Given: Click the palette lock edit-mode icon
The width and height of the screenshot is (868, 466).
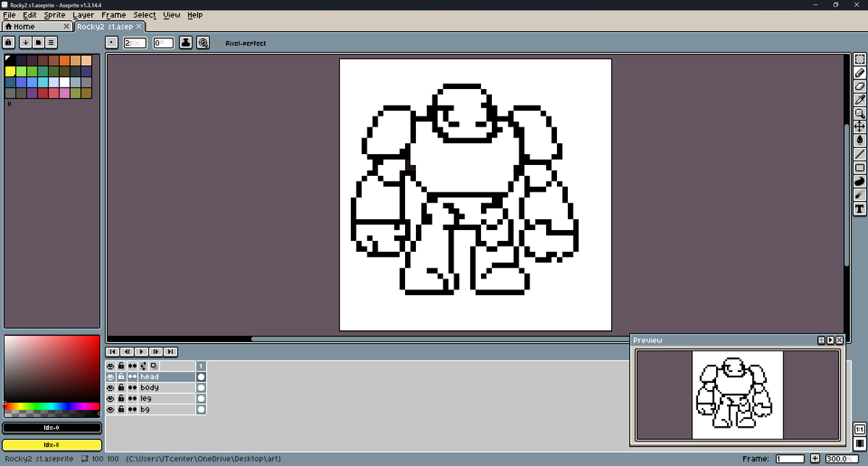Looking at the screenshot, I should pyautogui.click(x=10, y=43).
